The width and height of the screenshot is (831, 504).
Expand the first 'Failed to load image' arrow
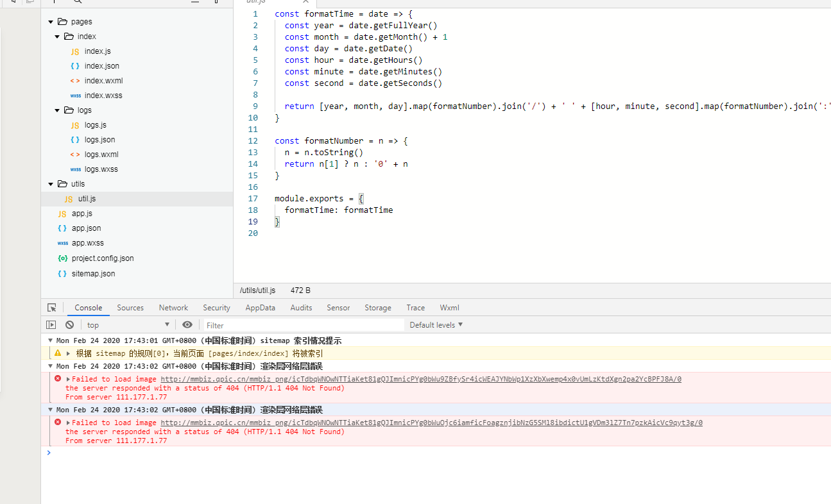(68, 379)
